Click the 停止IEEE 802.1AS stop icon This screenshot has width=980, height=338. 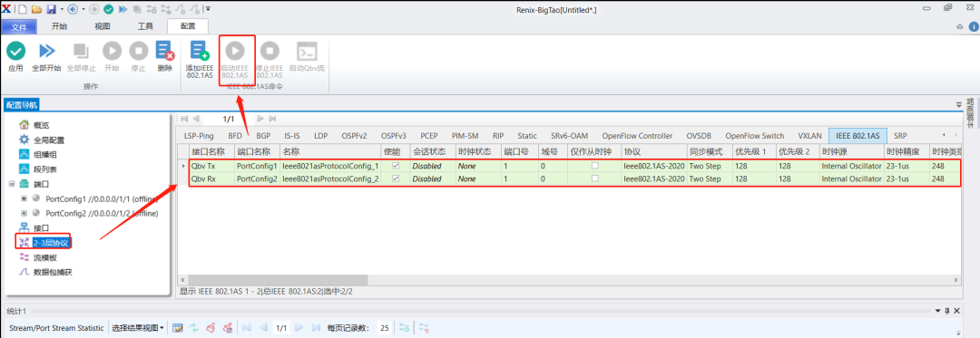point(270,51)
